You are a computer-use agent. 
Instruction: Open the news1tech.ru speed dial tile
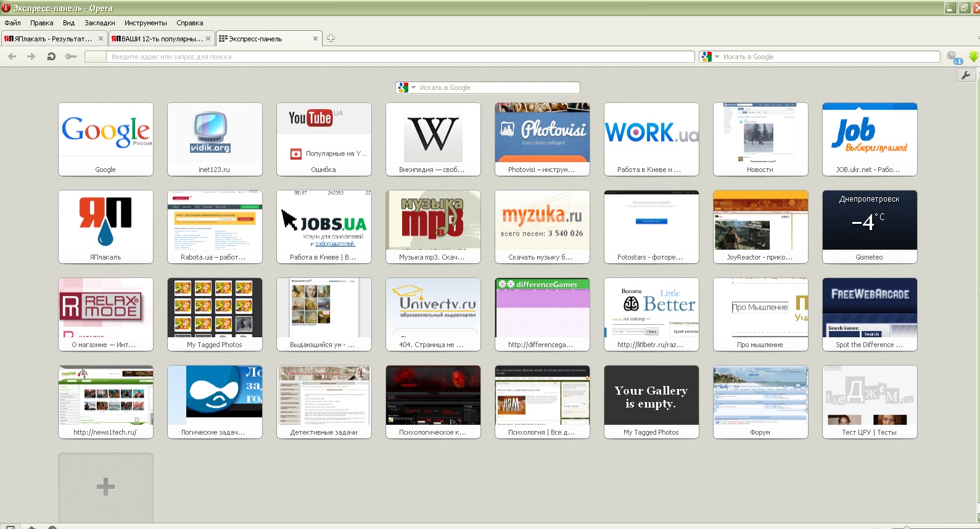point(105,402)
